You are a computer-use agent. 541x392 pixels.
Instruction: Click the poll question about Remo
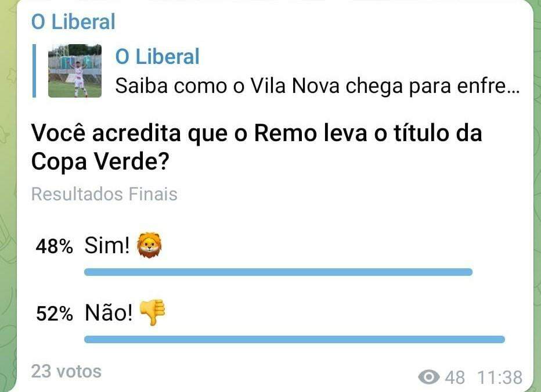point(256,134)
